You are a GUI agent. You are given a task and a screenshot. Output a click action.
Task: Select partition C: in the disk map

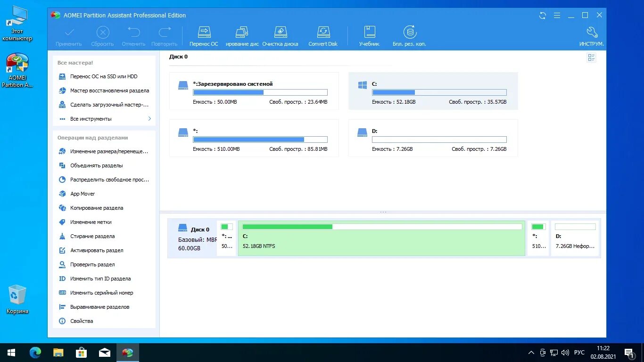381,237
